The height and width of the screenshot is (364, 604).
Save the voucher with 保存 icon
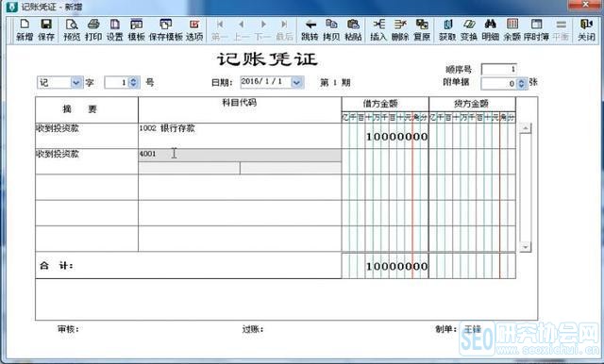46,29
